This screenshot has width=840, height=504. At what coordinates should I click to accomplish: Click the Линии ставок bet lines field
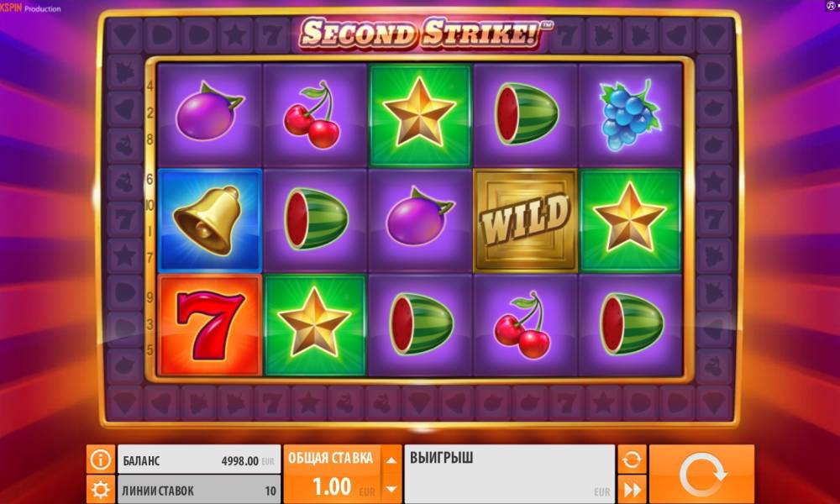(x=199, y=490)
